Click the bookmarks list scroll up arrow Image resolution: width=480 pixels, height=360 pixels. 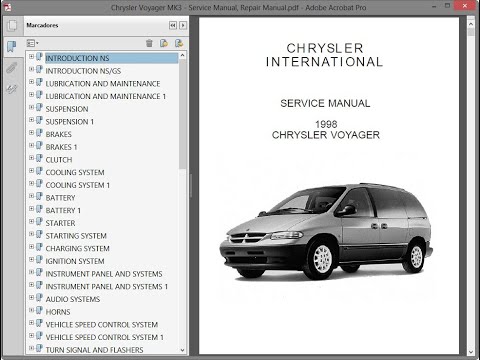pyautogui.click(x=182, y=55)
